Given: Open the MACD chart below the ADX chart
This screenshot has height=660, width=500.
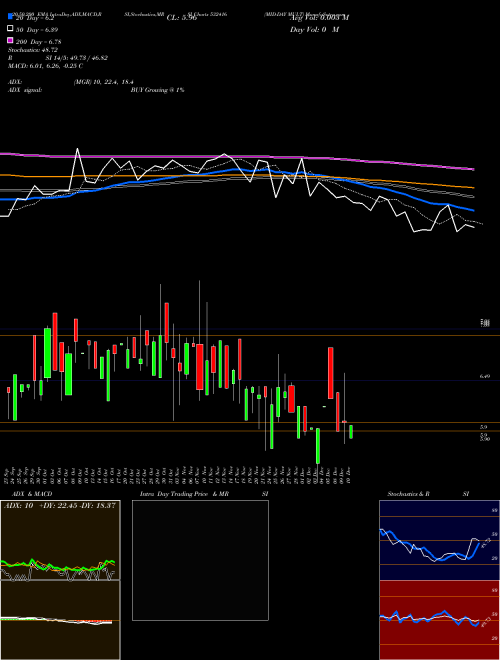Looking at the screenshot, I should click(60, 620).
